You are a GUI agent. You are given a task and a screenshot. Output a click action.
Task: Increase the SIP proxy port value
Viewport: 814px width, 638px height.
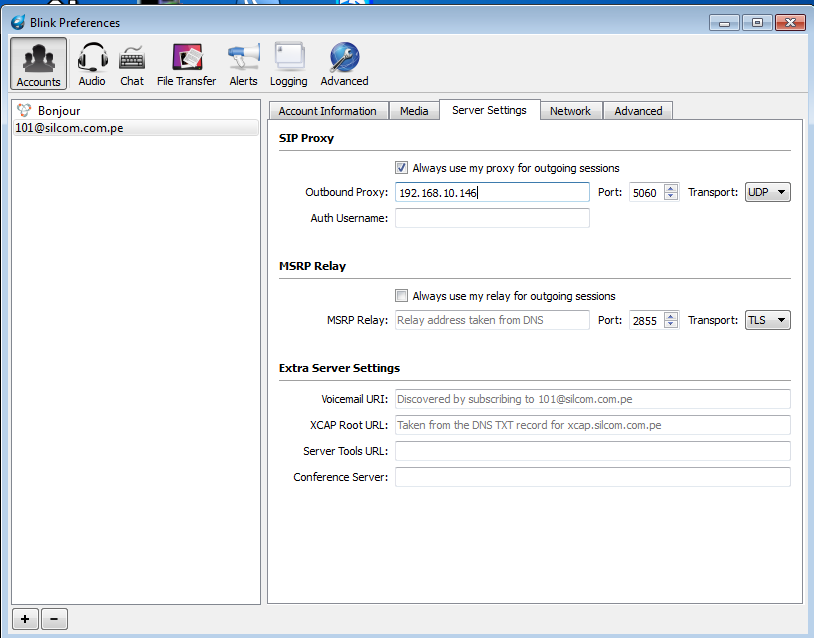[x=671, y=188]
